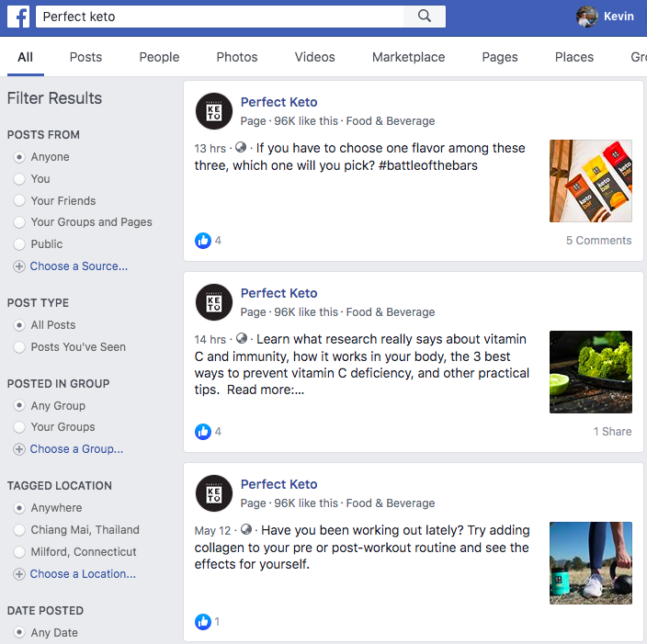Select Chiang Mai, Thailand location
This screenshot has height=644, width=647.
(x=19, y=530)
